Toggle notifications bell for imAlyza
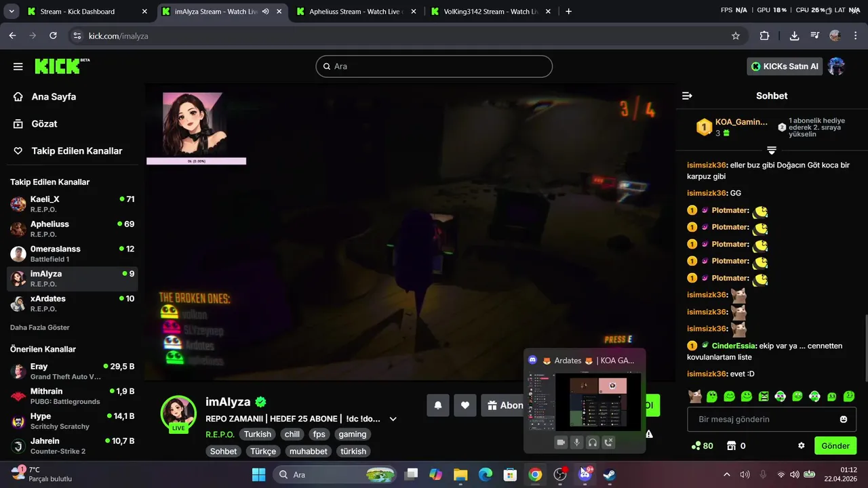 click(x=438, y=405)
